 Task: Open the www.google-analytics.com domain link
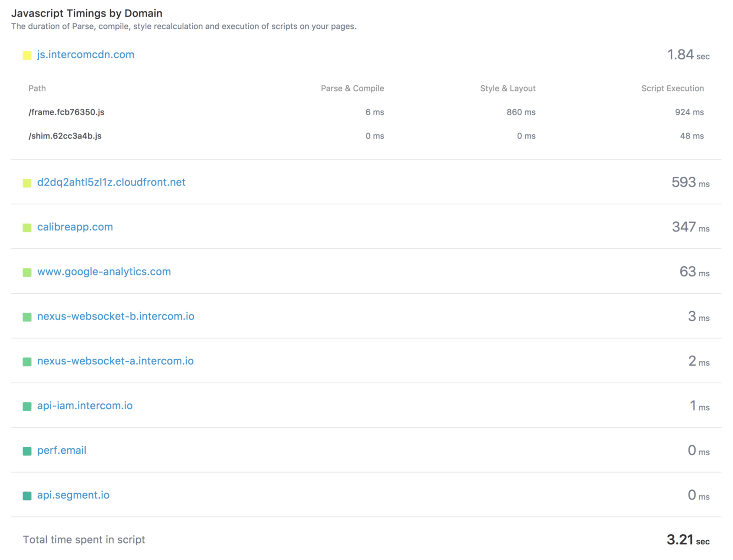[104, 271]
